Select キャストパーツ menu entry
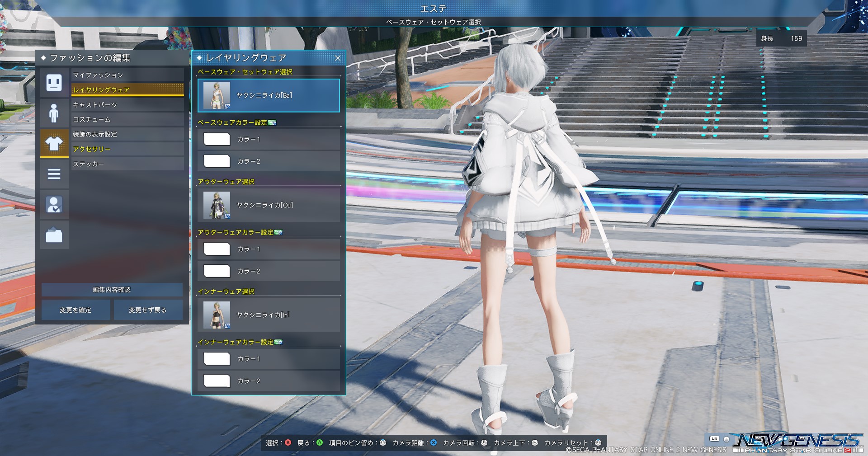Viewport: 868px width, 456px height. [x=127, y=104]
